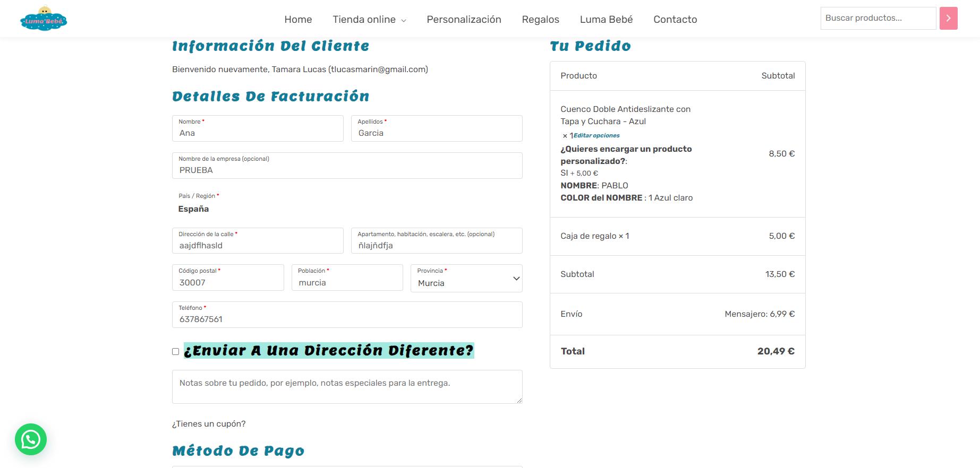Click Editar opciones link for the product
980x468 pixels.
(596, 135)
